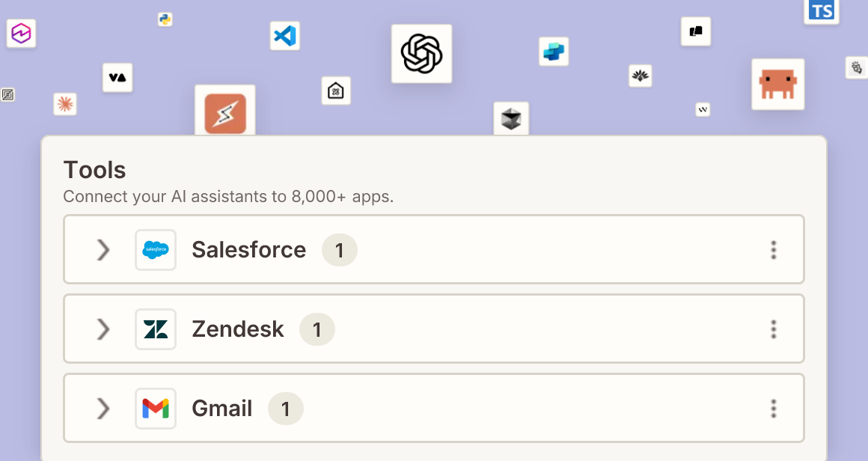Click the Zendesk logo in the list
Viewport: 868px width, 461px height.
[x=156, y=329]
